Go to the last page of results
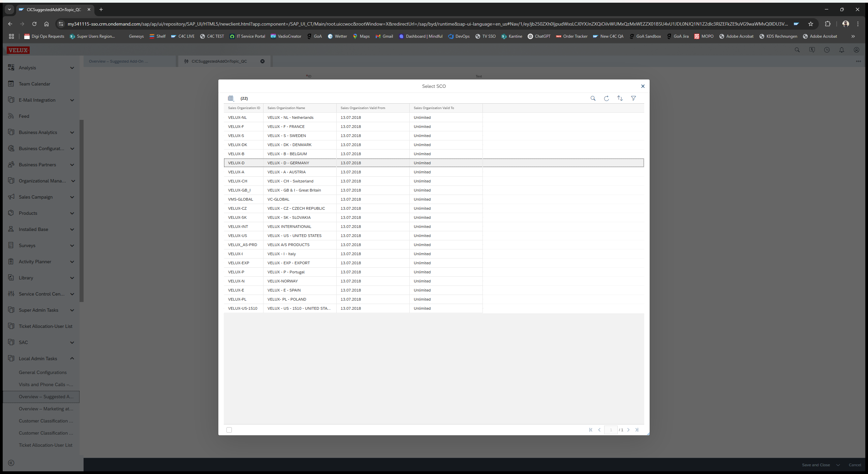The image size is (868, 474). (637, 430)
